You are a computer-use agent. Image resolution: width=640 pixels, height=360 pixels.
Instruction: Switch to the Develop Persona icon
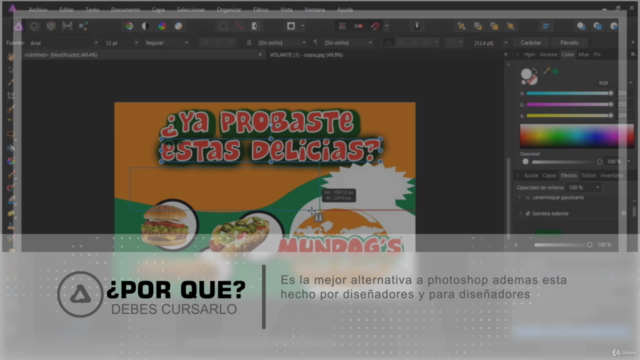point(51,27)
